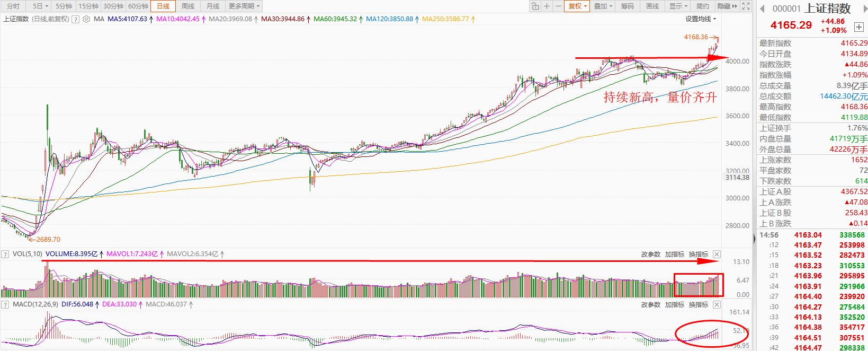Zoom out chart with minus icon
The image size is (868, 351).
[558, 6]
